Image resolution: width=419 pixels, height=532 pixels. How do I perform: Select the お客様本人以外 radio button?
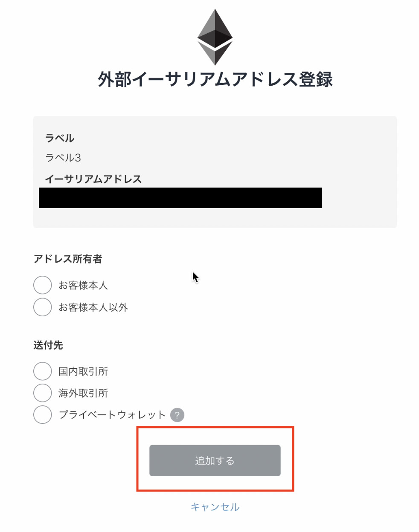coord(42,307)
